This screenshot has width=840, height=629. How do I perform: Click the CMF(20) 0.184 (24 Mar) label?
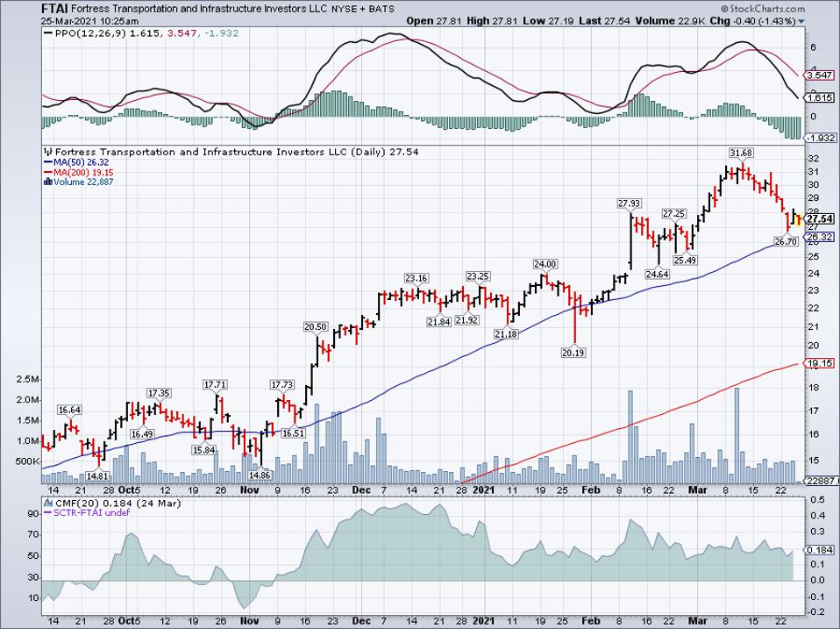pyautogui.click(x=117, y=504)
